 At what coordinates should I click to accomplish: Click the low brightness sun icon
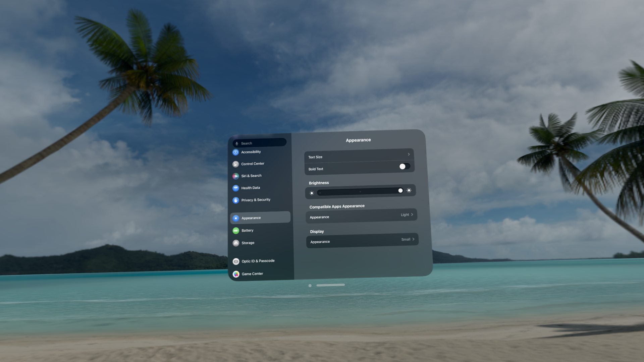coord(312,193)
